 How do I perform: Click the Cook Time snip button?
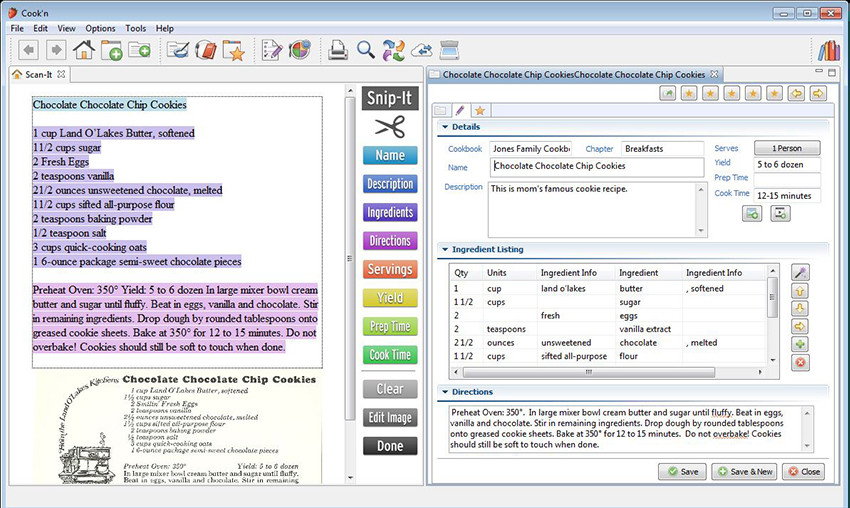click(390, 355)
